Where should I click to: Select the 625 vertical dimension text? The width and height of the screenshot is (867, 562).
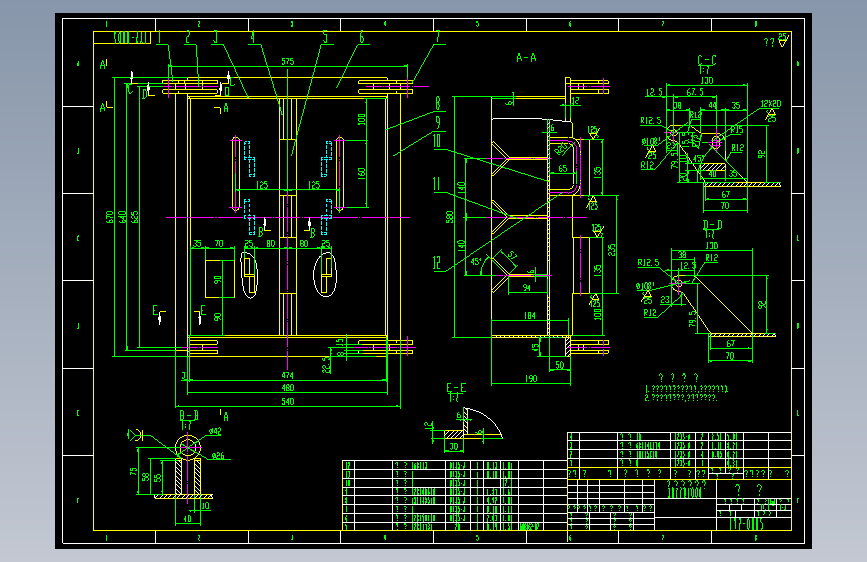pyautogui.click(x=134, y=217)
